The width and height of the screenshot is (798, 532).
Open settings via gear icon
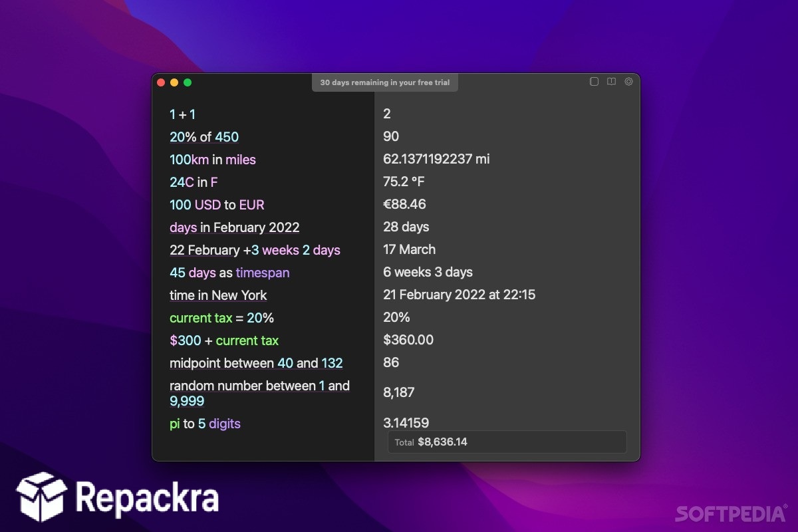point(628,82)
